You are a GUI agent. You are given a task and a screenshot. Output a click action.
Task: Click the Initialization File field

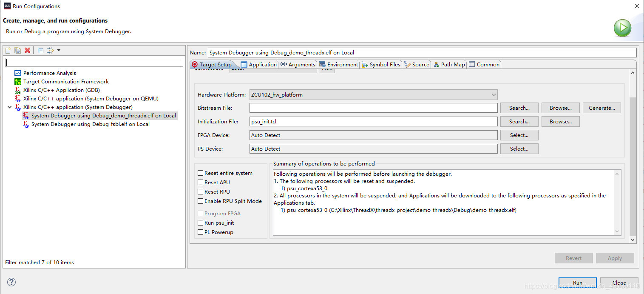[373, 122]
